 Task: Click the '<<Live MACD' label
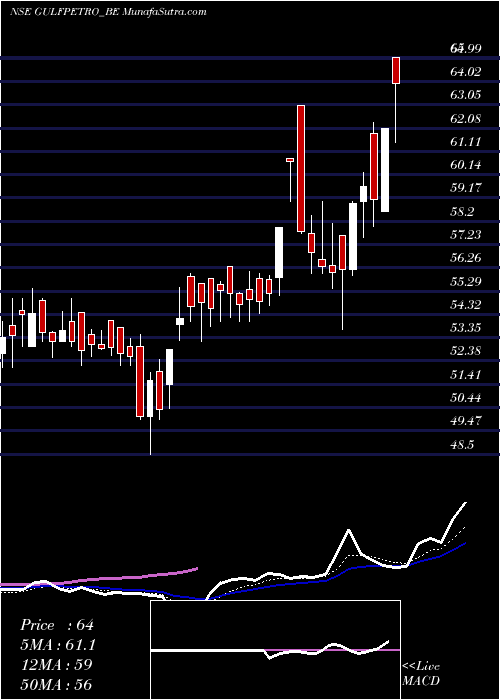click(421, 674)
